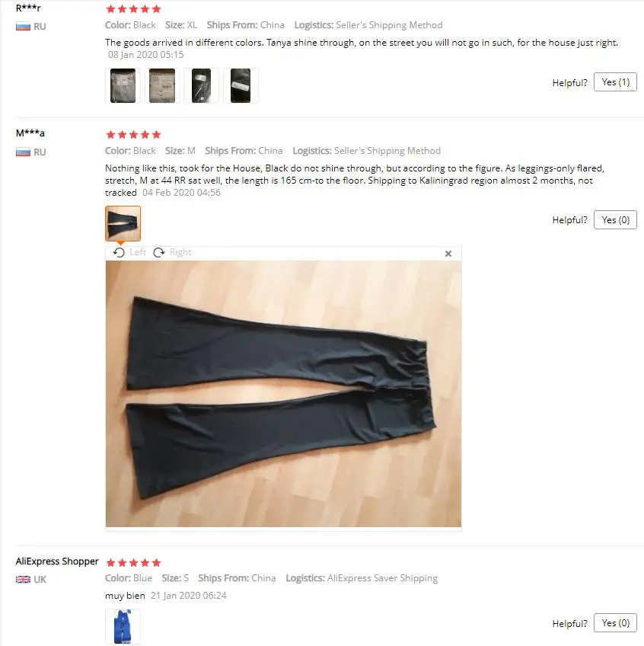
Task: Click the M***a reviewer name
Action: [30, 133]
